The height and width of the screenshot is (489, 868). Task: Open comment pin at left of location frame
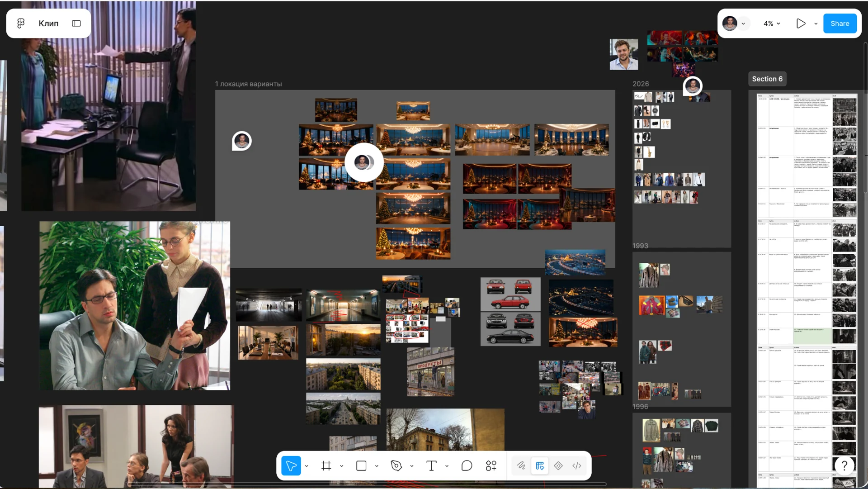click(242, 141)
